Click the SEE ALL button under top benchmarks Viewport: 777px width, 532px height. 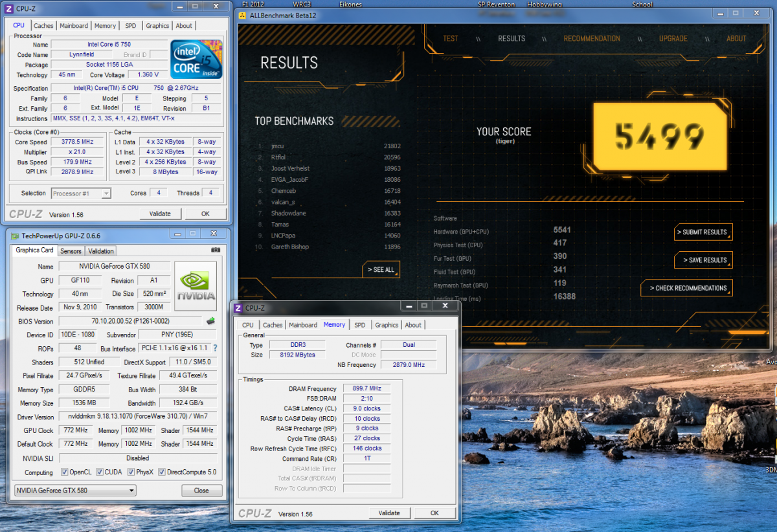click(381, 269)
